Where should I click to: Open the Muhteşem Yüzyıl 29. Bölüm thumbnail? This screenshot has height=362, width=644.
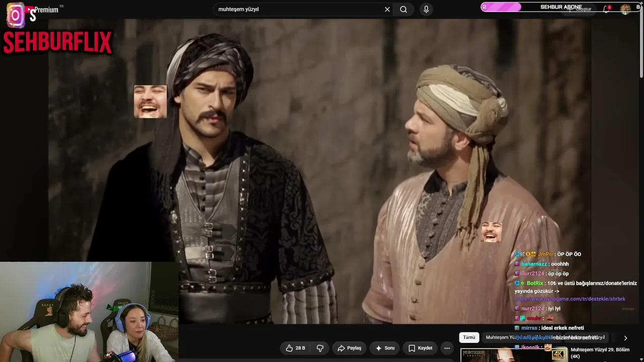514,354
